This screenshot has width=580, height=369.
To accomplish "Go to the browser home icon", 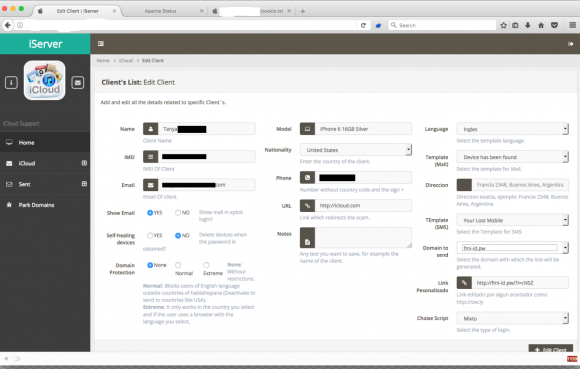I will (541, 25).
